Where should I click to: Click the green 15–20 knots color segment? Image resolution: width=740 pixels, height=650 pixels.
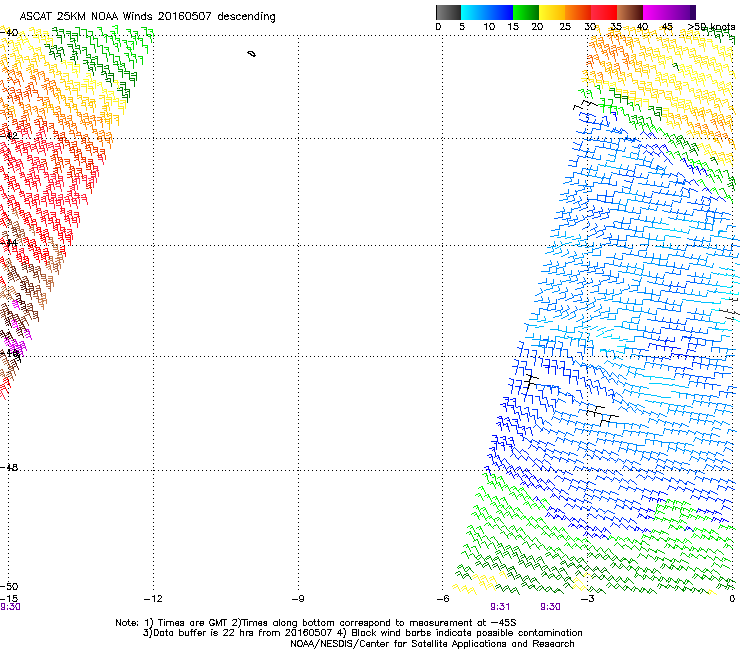[x=526, y=12]
